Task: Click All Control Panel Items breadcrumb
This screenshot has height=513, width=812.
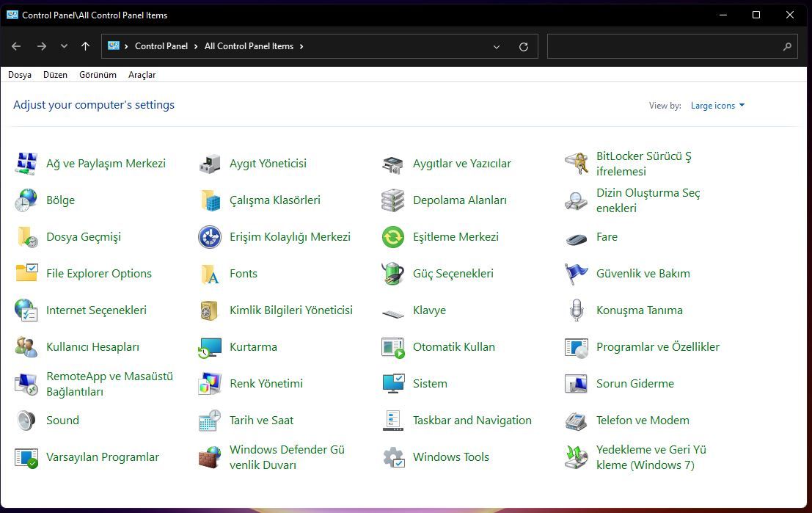Action: (x=249, y=46)
